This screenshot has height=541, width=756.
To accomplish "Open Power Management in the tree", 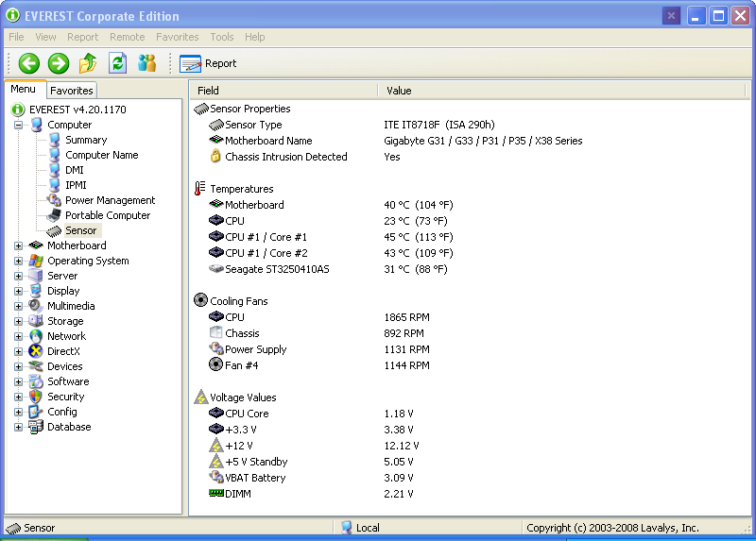I will [110, 200].
